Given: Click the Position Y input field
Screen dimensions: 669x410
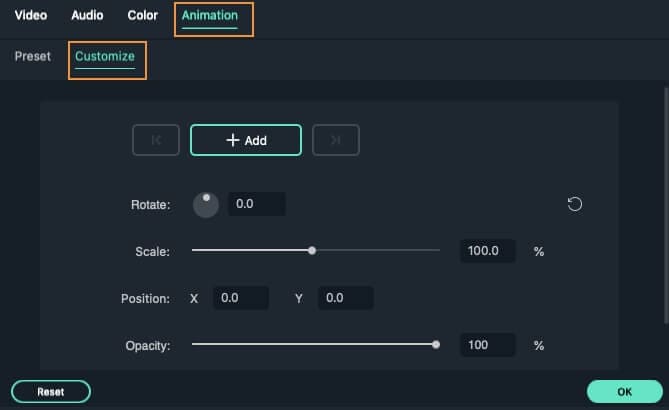Looking at the screenshot, I should (346, 298).
